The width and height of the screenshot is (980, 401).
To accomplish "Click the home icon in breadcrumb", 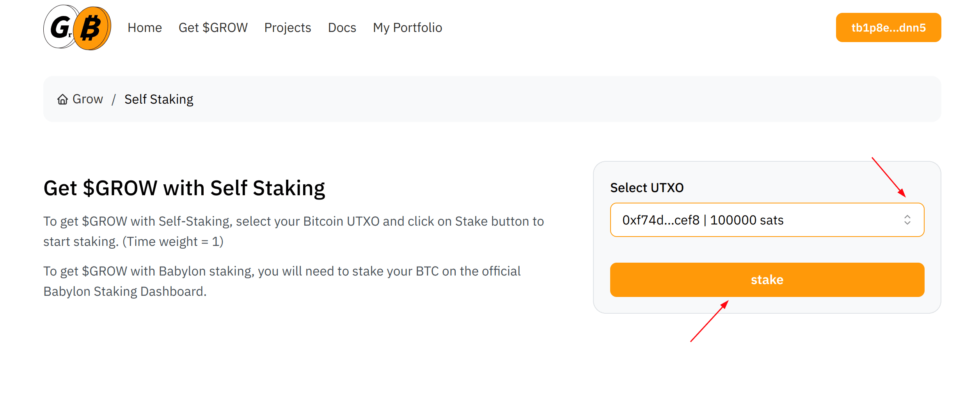I will click(x=62, y=99).
